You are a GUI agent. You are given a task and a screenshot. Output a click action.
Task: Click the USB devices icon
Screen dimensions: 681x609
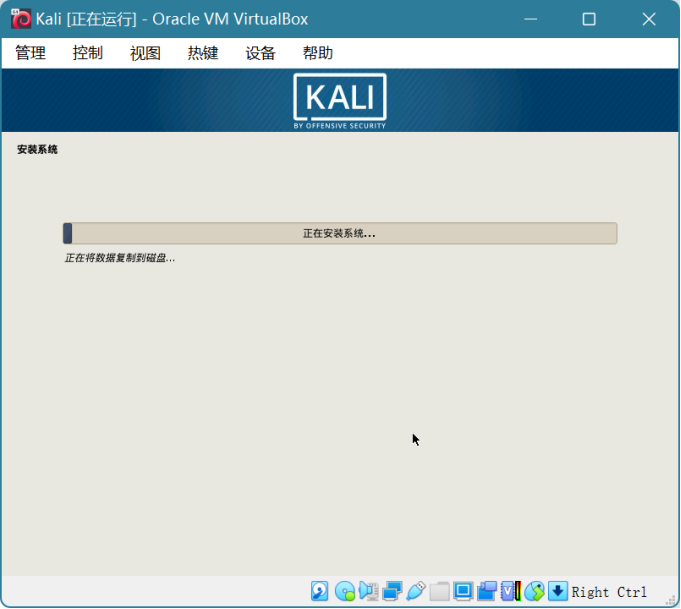coord(416,592)
